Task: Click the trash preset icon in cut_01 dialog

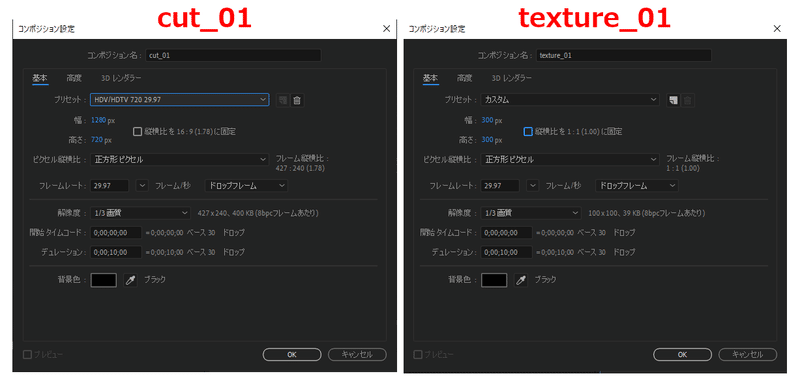Action: [x=297, y=100]
